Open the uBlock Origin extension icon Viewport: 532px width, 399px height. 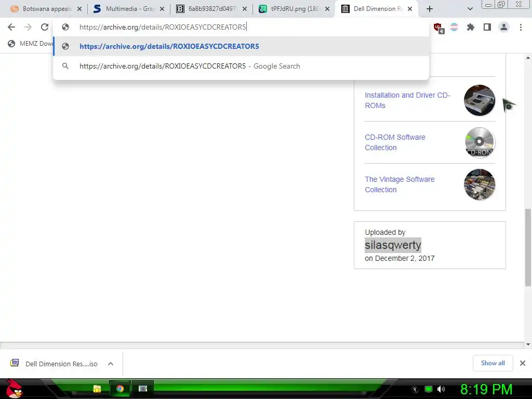(x=438, y=28)
